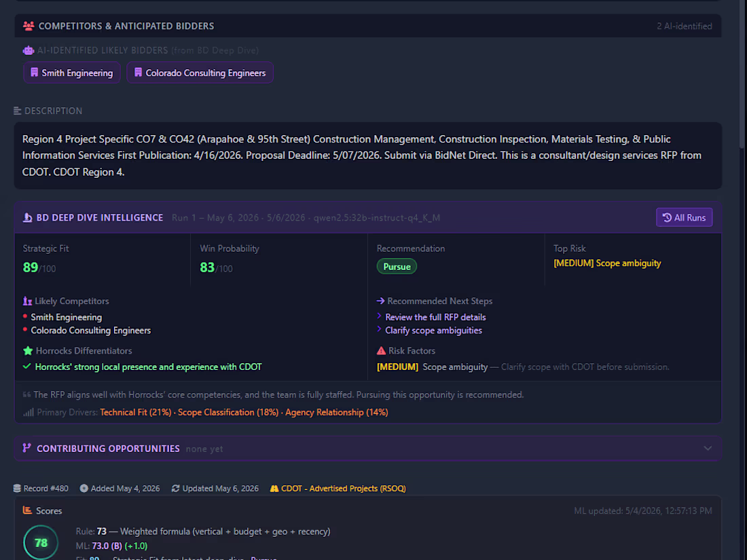This screenshot has width=747, height=560.
Task: Click the AI robot icon beside Likely Bidders
Action: [29, 50]
